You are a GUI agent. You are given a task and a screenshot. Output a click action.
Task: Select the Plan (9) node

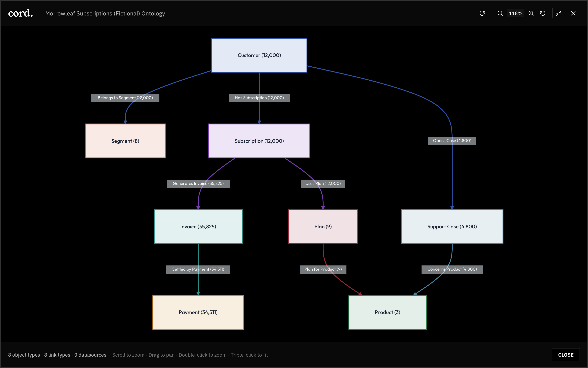323,227
